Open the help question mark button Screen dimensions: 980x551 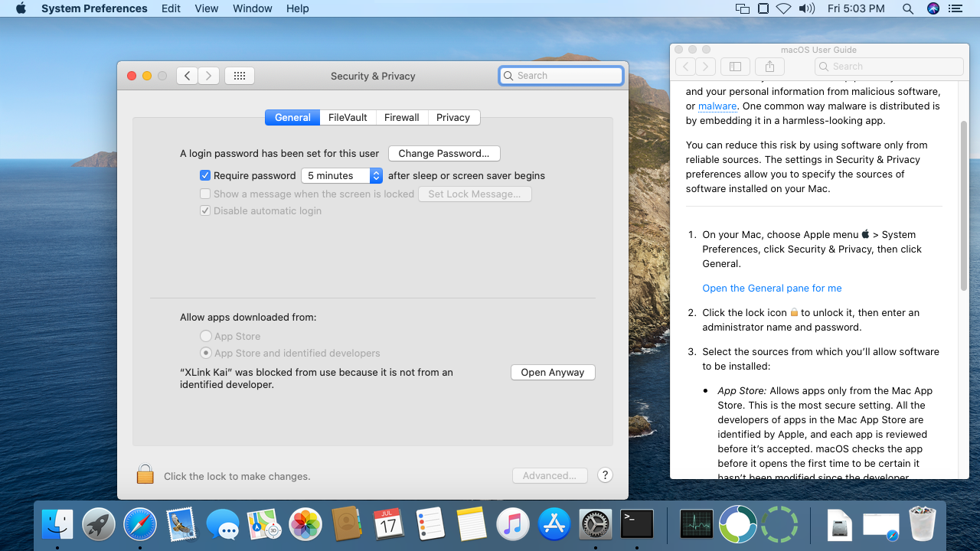(x=605, y=475)
